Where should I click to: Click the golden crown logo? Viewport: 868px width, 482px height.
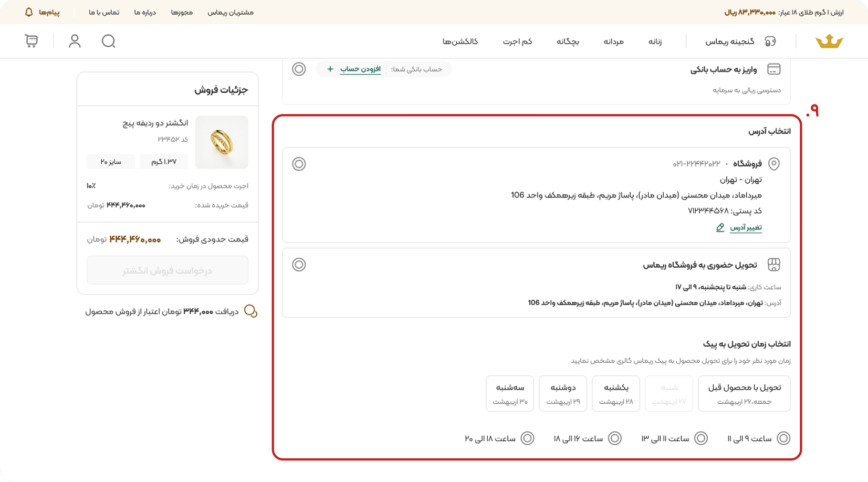829,41
